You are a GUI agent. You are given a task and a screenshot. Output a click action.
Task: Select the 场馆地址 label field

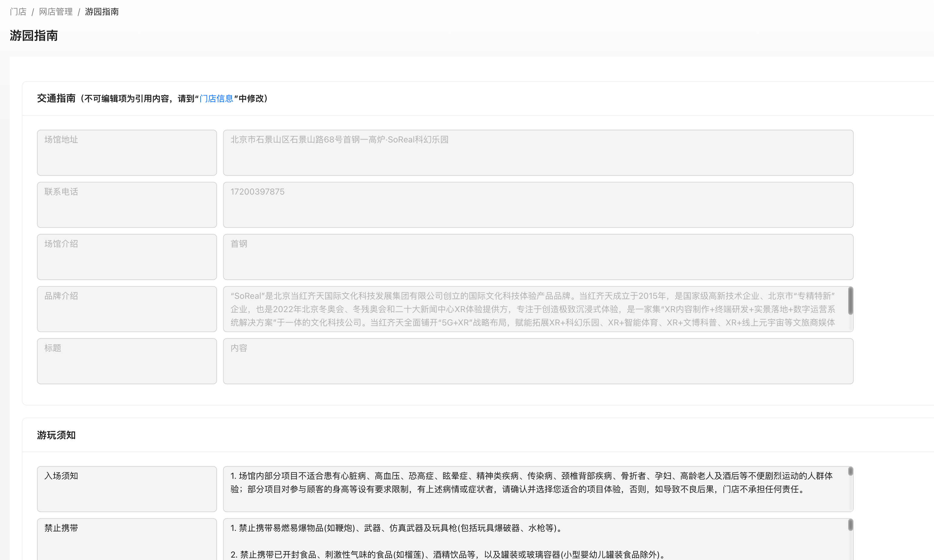tap(127, 153)
